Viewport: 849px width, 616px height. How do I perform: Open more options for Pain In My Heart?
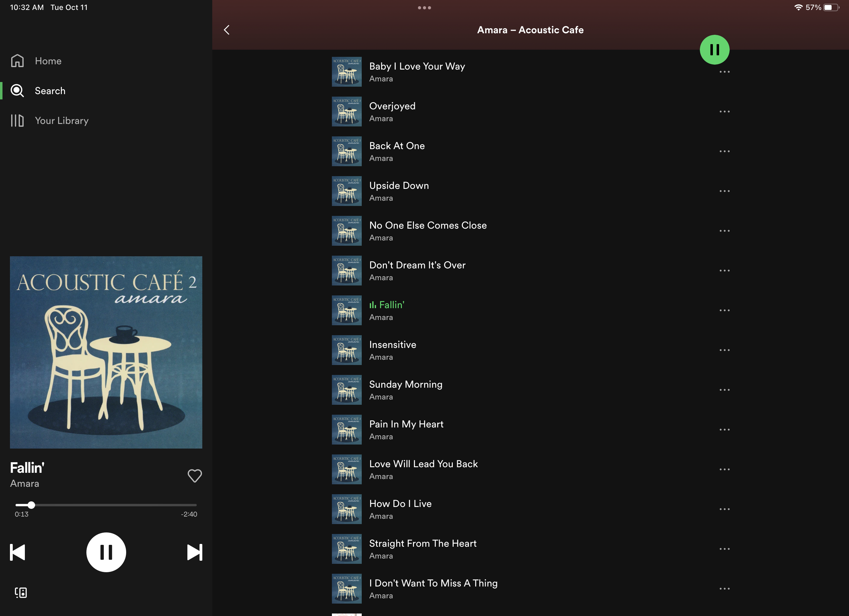724,430
